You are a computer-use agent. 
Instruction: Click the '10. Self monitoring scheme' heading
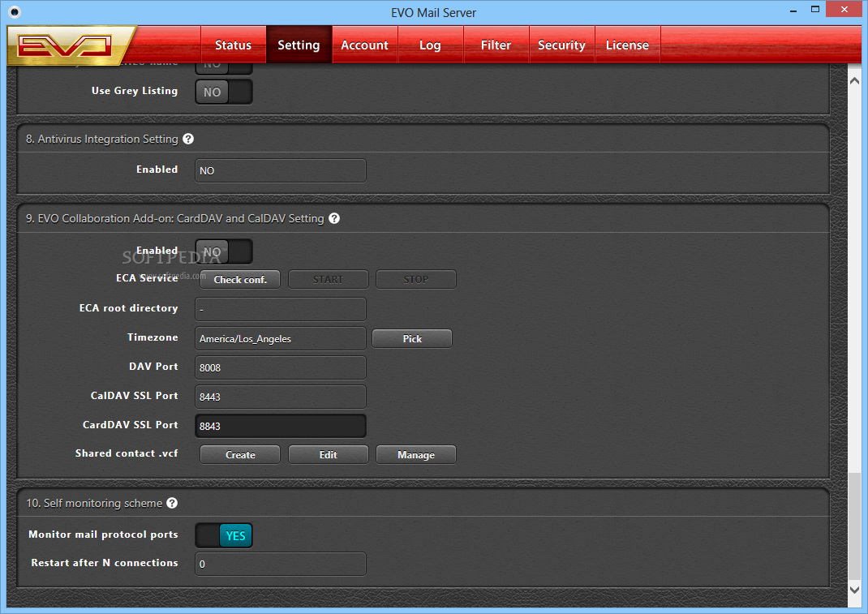point(94,503)
